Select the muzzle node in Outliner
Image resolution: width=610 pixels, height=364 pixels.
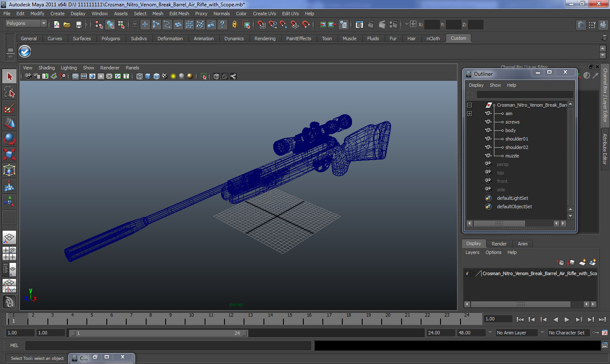(512, 156)
